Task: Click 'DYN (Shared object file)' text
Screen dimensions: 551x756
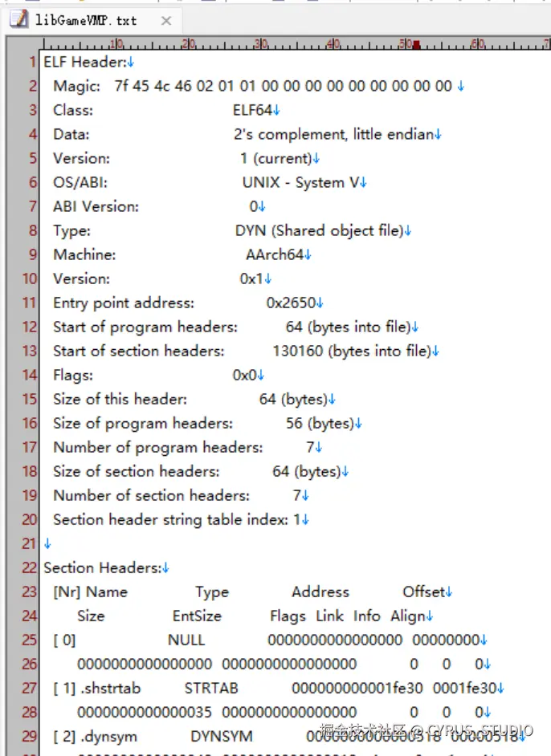Action: point(320,230)
